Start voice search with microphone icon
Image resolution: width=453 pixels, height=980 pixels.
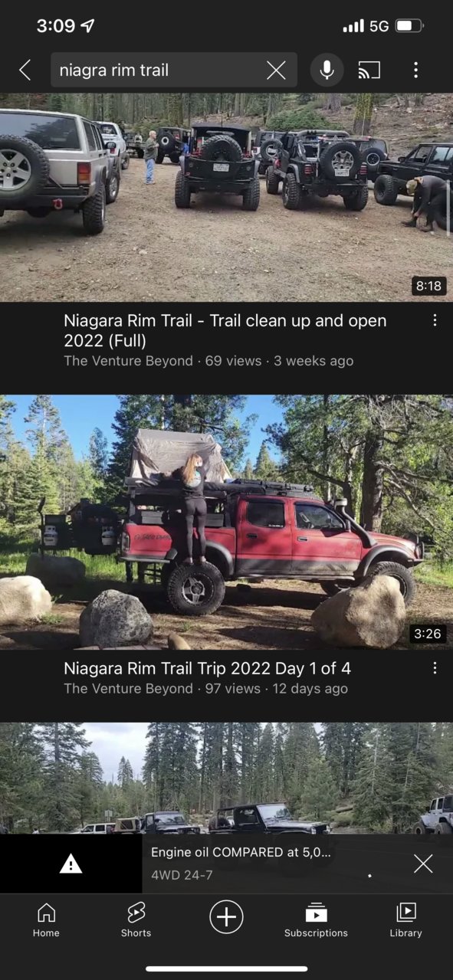327,70
